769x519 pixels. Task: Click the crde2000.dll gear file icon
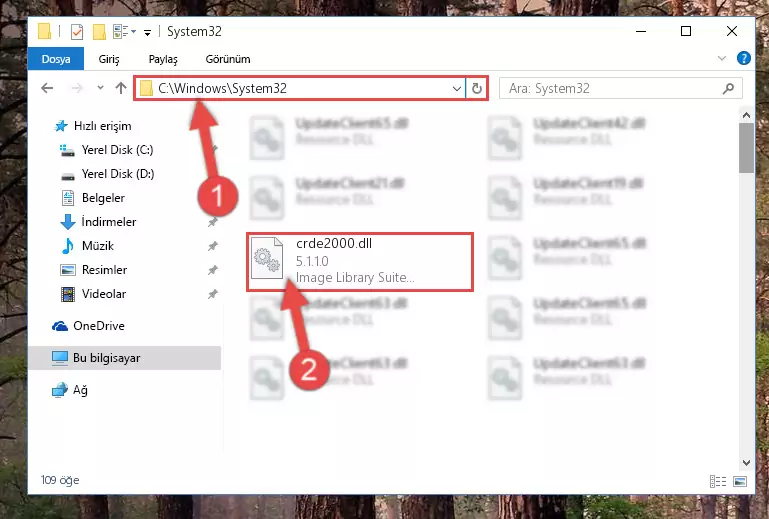pos(267,258)
